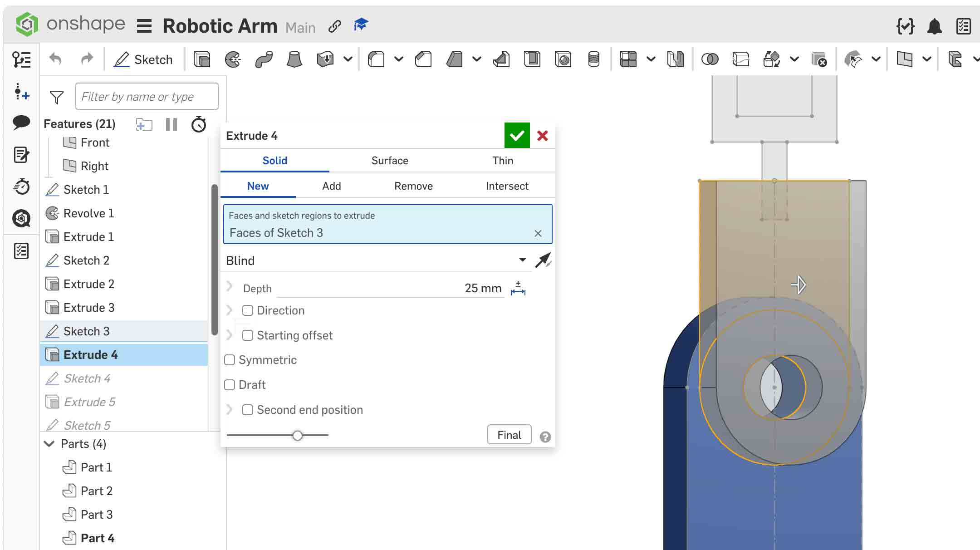This screenshot has width=980, height=550.
Task: Enable Second end position
Action: 248,409
